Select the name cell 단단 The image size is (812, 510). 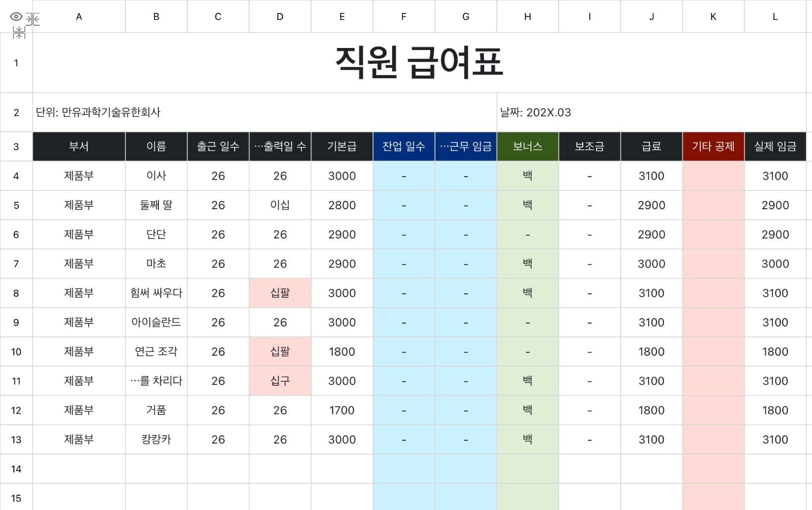pyautogui.click(x=156, y=234)
